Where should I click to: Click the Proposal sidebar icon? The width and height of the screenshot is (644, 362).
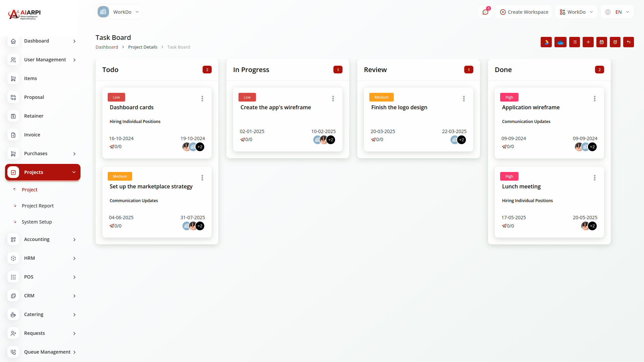click(x=13, y=97)
